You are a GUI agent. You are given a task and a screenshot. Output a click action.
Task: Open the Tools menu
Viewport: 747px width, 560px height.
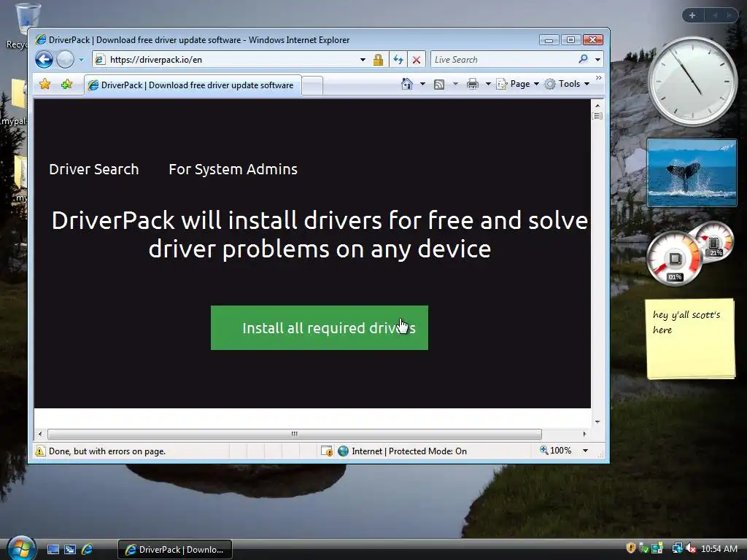point(568,84)
